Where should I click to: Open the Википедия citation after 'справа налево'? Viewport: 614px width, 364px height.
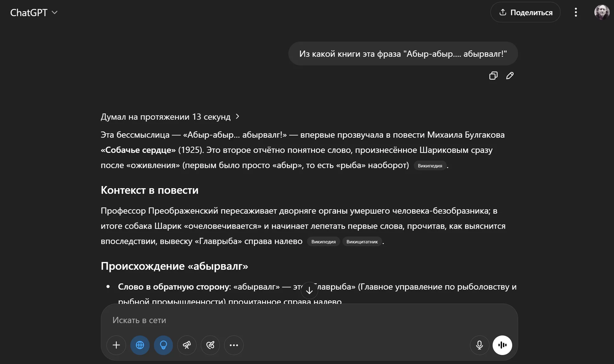pyautogui.click(x=323, y=242)
